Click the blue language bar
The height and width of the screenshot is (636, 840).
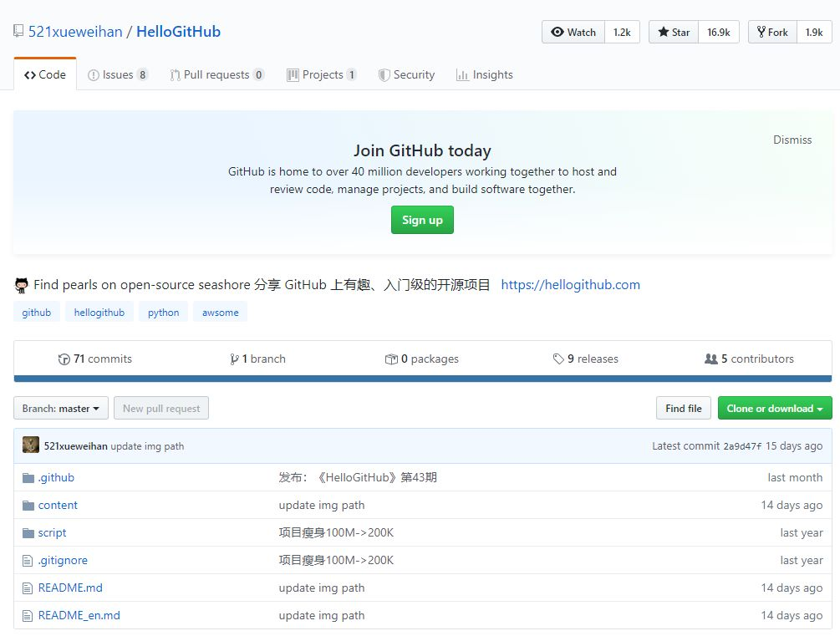point(423,379)
